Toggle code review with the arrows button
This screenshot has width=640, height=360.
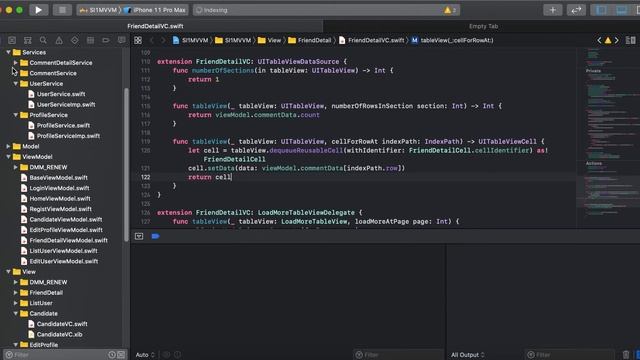pyautogui.click(x=576, y=10)
